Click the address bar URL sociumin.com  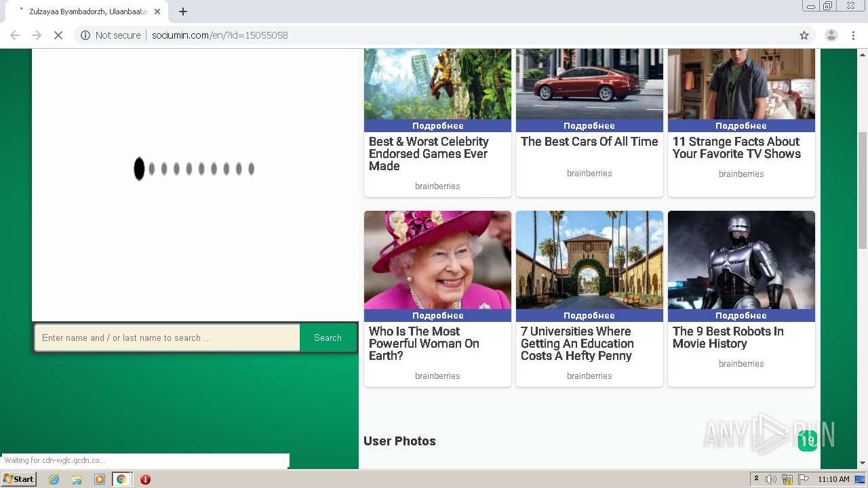(x=220, y=35)
